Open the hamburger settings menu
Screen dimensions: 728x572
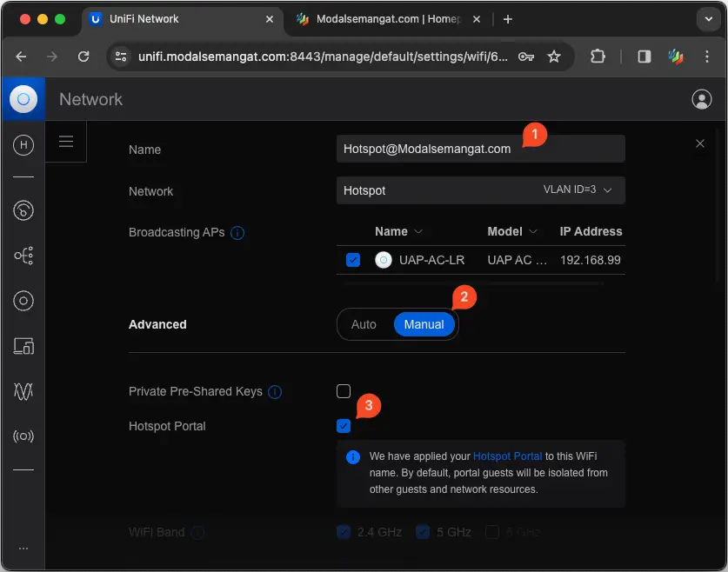[66, 142]
